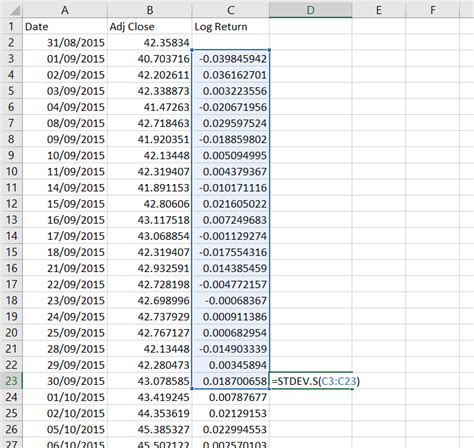Viewport: 474px width, 448px height.
Task: Click log return 0.018700658
Action: tap(231, 381)
